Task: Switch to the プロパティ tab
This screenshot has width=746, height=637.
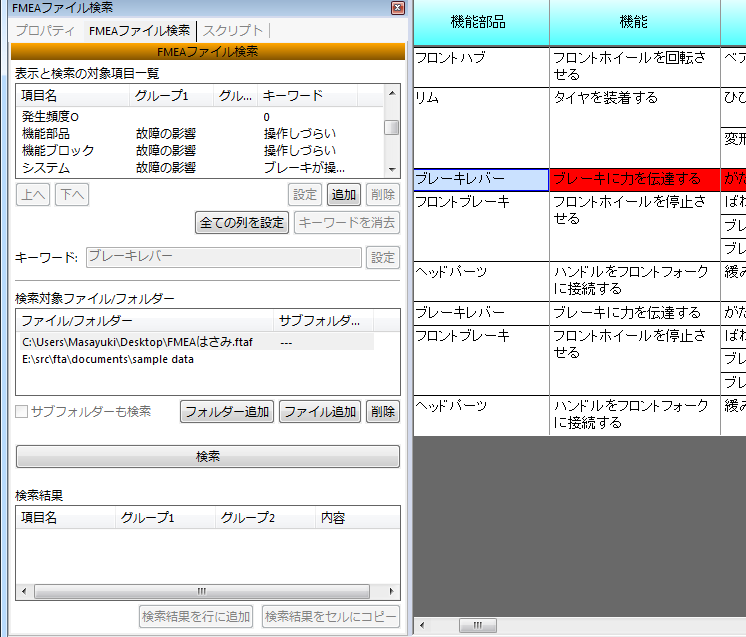Action: tap(45, 30)
